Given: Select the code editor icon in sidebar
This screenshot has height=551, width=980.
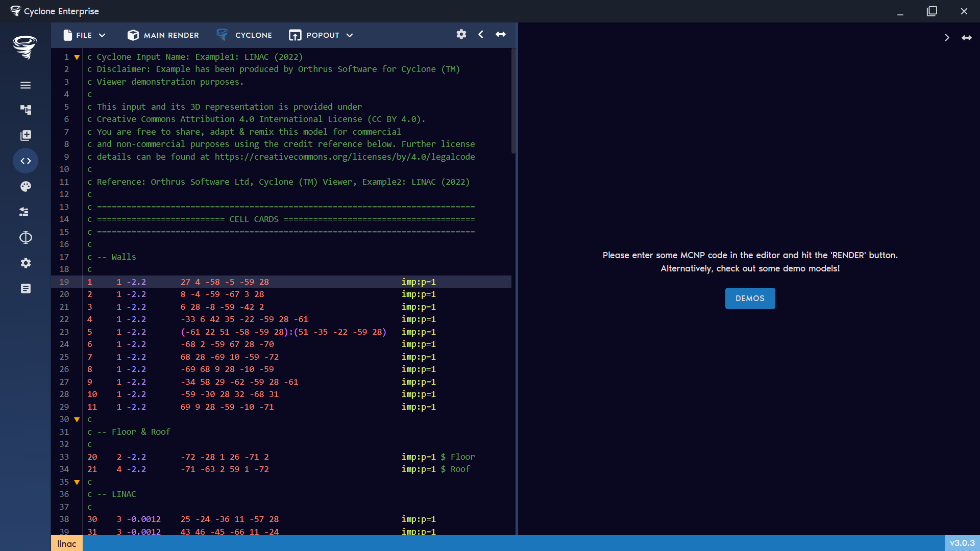Looking at the screenshot, I should 26,161.
